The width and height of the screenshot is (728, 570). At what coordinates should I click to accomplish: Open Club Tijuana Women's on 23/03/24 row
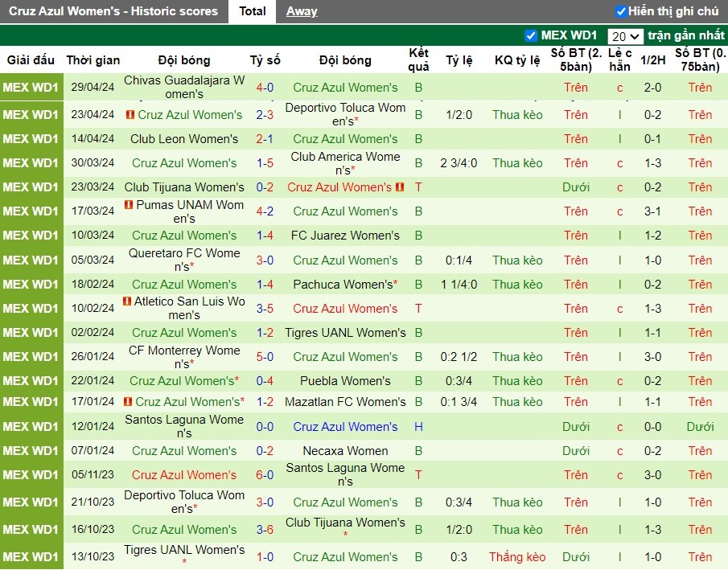pyautogui.click(x=184, y=187)
